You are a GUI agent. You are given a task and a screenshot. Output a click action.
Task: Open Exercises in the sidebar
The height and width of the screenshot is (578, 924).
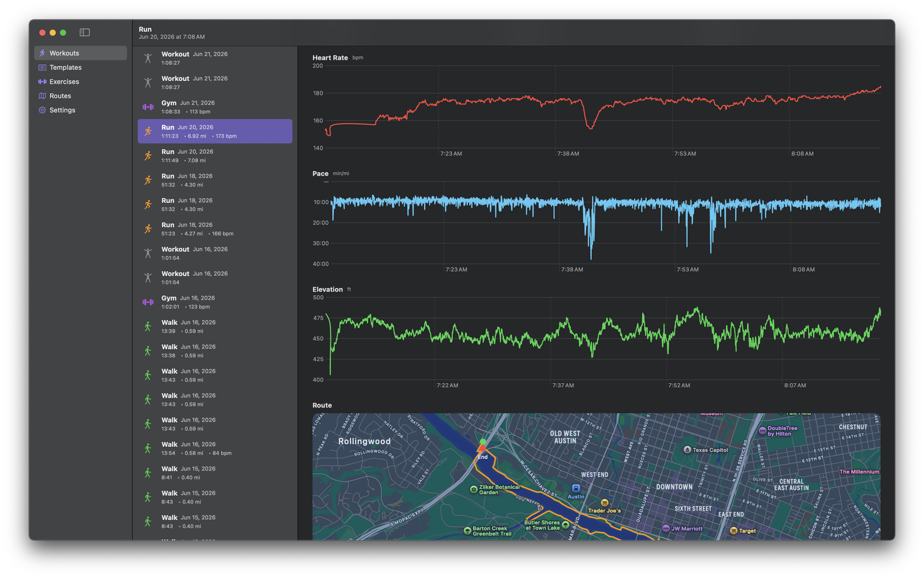80,81
